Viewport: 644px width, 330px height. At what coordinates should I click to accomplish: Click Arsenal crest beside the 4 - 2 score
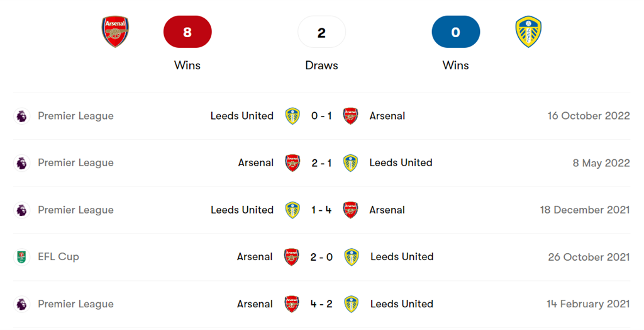[292, 304]
